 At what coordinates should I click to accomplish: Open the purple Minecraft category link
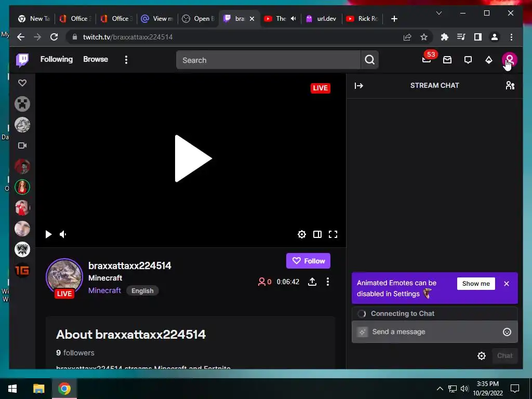pyautogui.click(x=104, y=291)
